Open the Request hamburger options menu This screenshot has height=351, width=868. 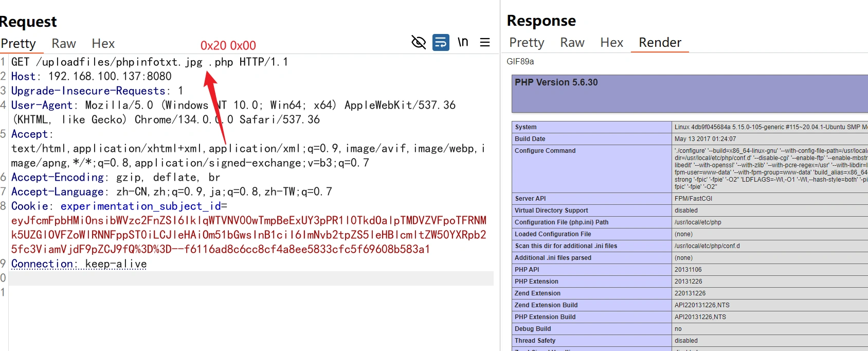(484, 42)
